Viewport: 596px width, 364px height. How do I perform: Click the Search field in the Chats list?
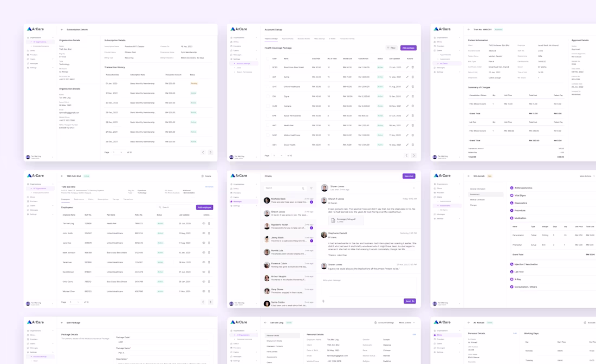tap(285, 188)
